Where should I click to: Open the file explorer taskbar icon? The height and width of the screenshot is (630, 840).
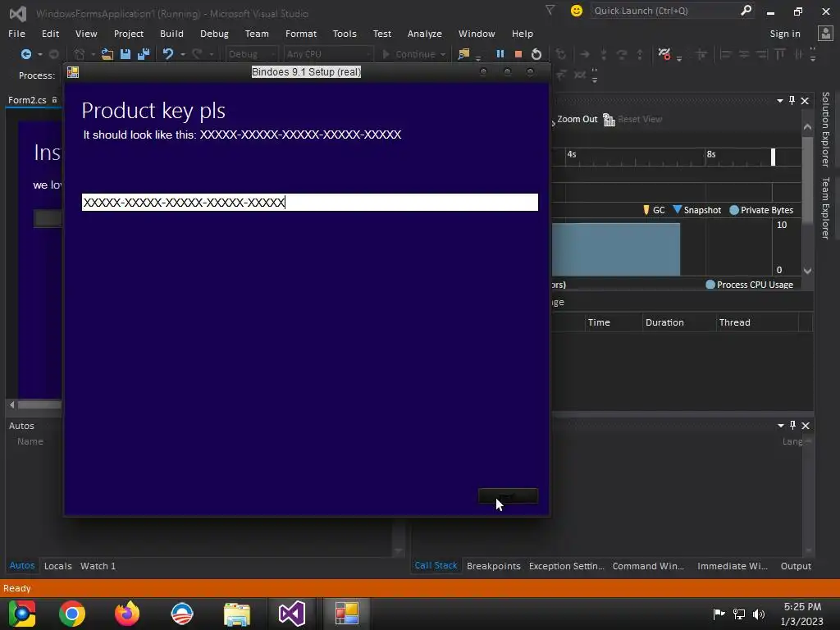pos(237,614)
